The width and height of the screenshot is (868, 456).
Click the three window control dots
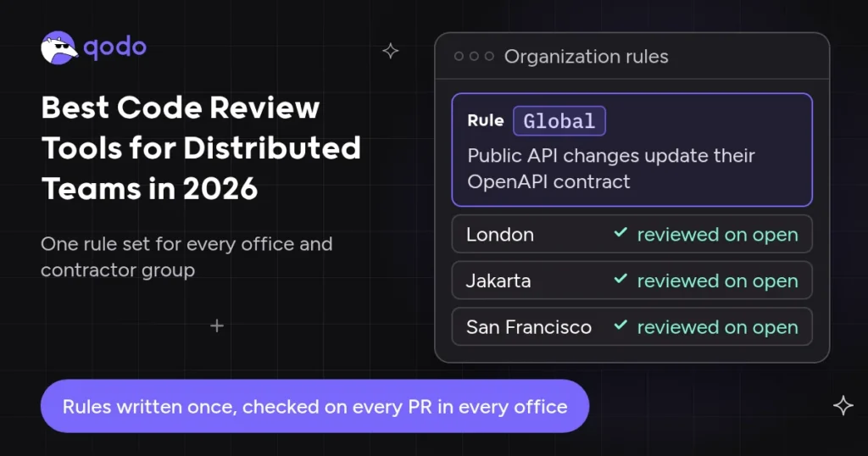click(x=474, y=56)
